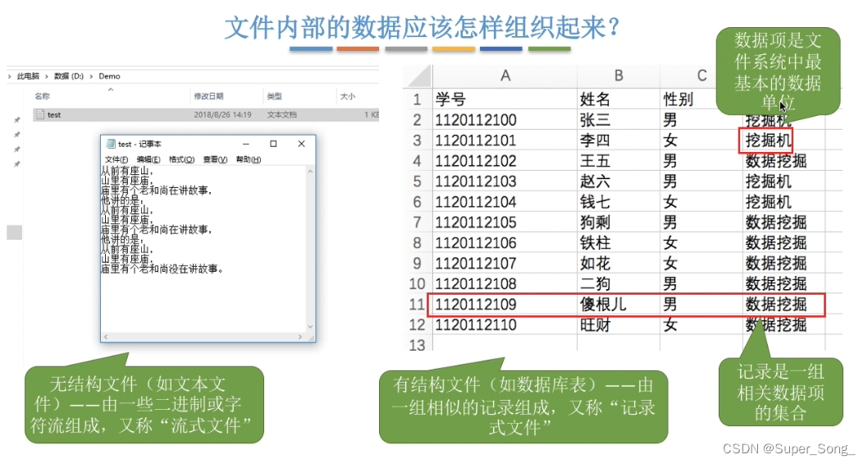Click the name cell 钱七
The height and width of the screenshot is (464, 868).
pos(619,202)
